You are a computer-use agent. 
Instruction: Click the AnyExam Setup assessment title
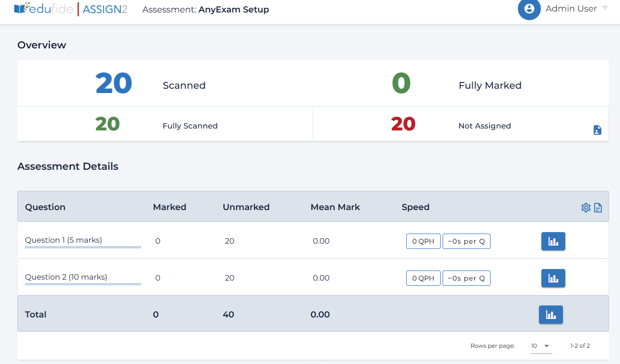click(234, 9)
